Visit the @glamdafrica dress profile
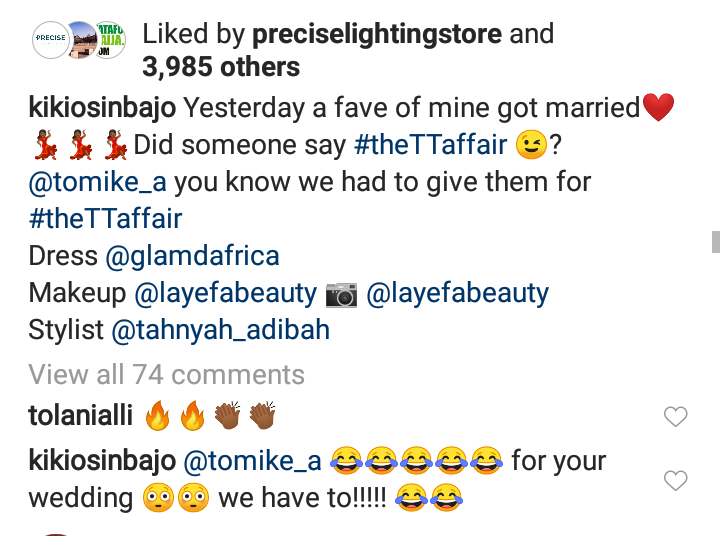The width and height of the screenshot is (720, 536). pos(193,255)
